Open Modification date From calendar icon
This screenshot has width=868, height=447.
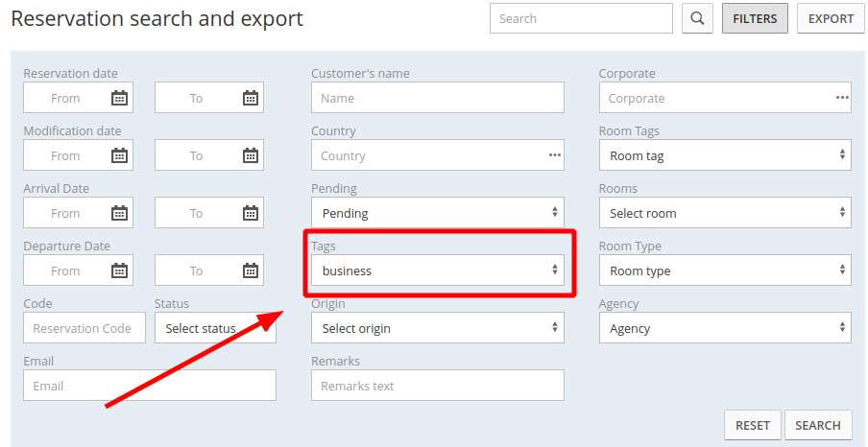(x=120, y=155)
